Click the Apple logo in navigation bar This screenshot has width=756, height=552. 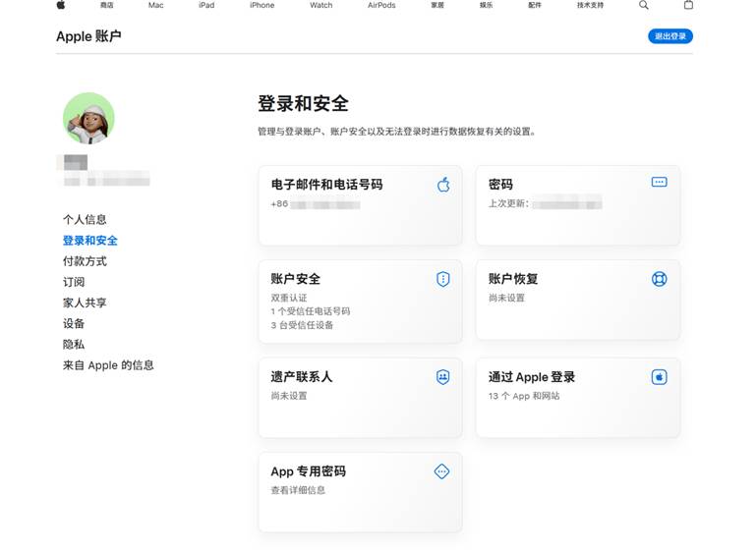point(61,5)
